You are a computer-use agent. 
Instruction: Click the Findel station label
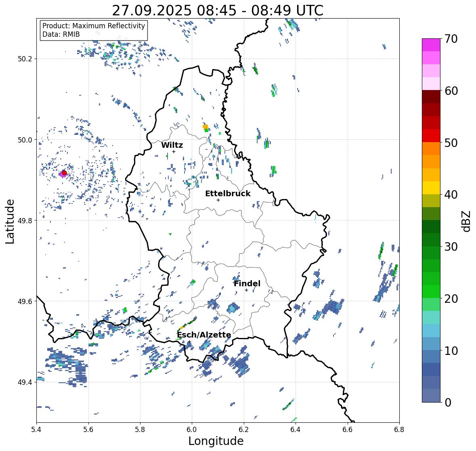click(247, 283)
